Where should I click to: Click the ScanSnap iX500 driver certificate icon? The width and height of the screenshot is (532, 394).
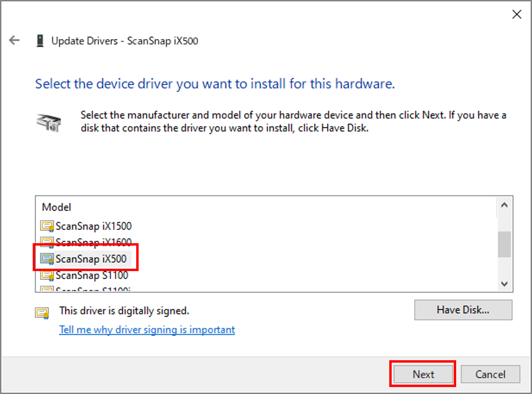click(x=47, y=259)
